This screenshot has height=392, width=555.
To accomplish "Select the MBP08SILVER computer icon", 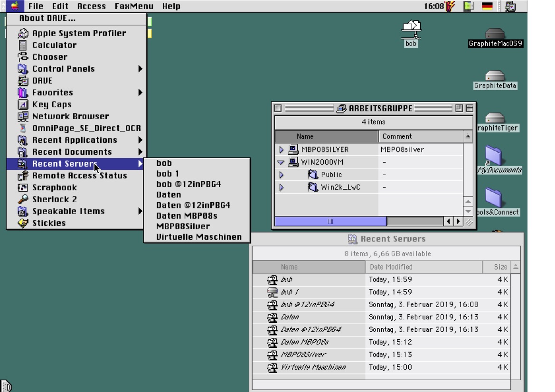I will [293, 149].
